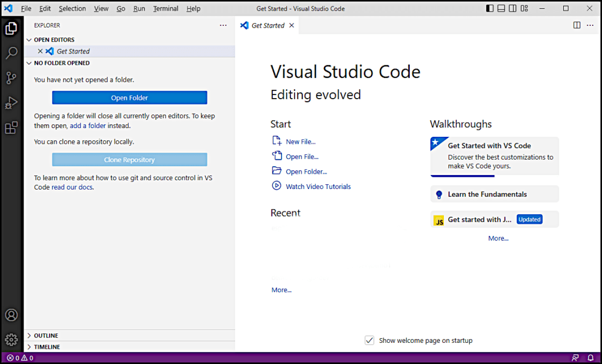Image resolution: width=602 pixels, height=364 pixels.
Task: Open the Accounts menu icon
Action: (x=11, y=315)
